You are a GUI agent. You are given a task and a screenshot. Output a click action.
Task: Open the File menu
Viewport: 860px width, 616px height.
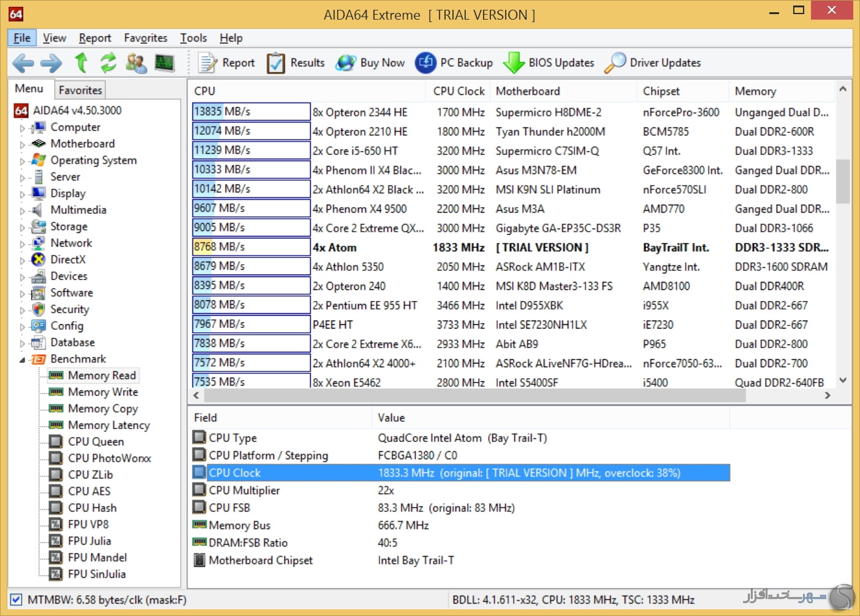[22, 38]
